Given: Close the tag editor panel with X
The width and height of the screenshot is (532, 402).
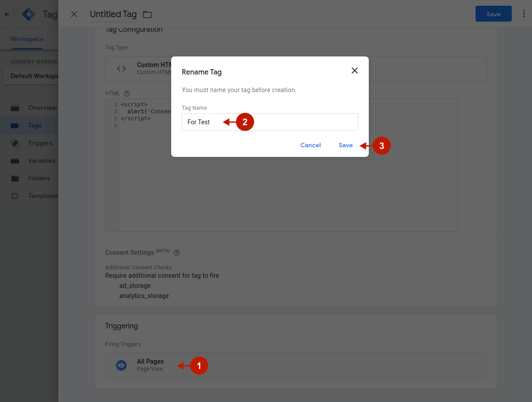Looking at the screenshot, I should (x=74, y=14).
